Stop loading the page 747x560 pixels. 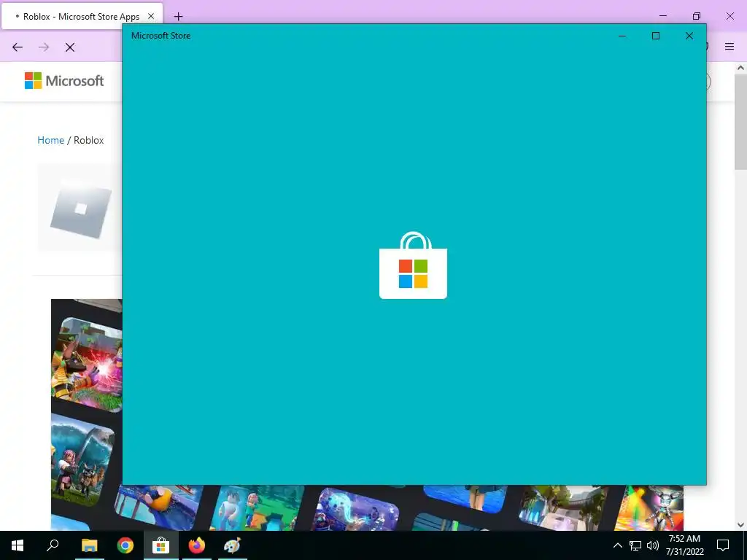[70, 47]
